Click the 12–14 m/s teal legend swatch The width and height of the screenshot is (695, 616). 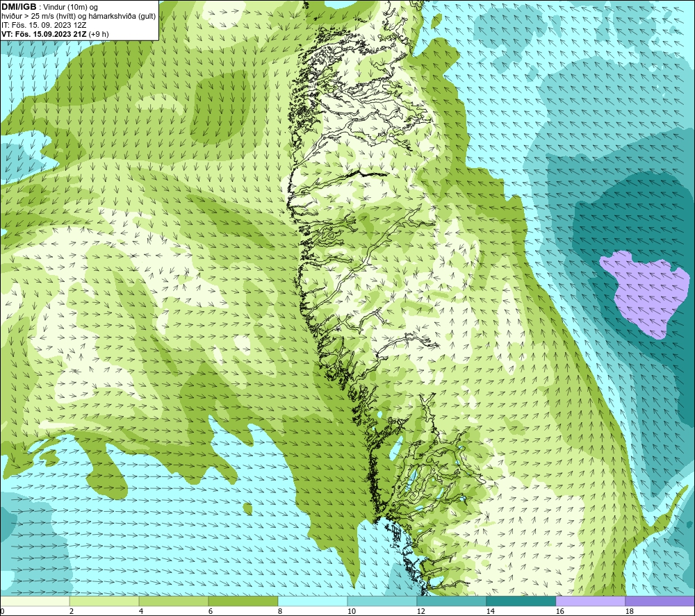pos(452,601)
